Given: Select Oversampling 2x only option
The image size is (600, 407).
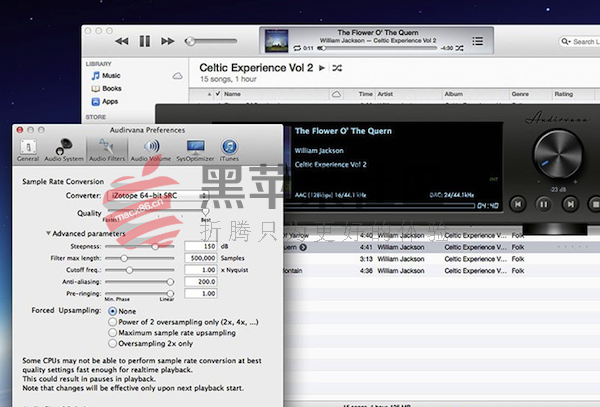Looking at the screenshot, I should tap(112, 343).
